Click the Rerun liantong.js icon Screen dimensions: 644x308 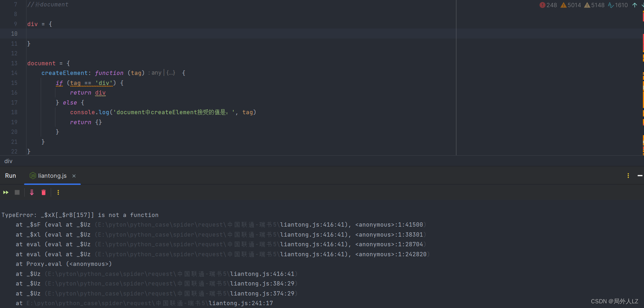coord(6,192)
